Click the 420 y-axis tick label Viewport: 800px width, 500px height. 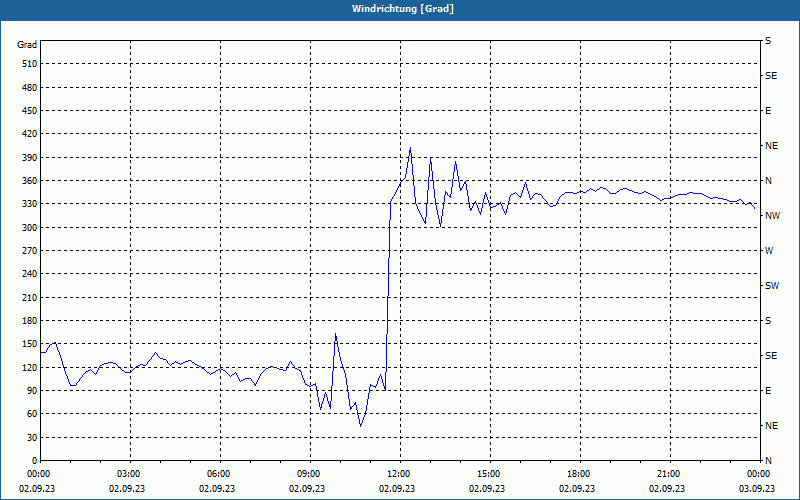point(30,134)
